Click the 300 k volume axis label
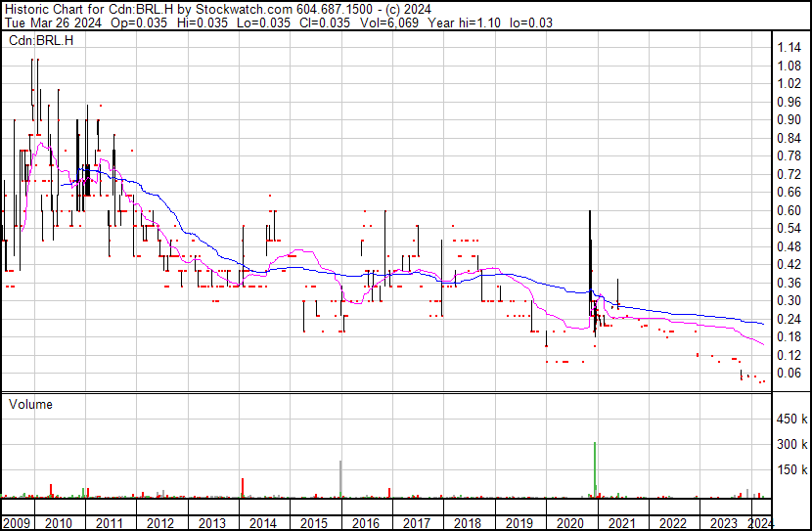 [x=791, y=445]
